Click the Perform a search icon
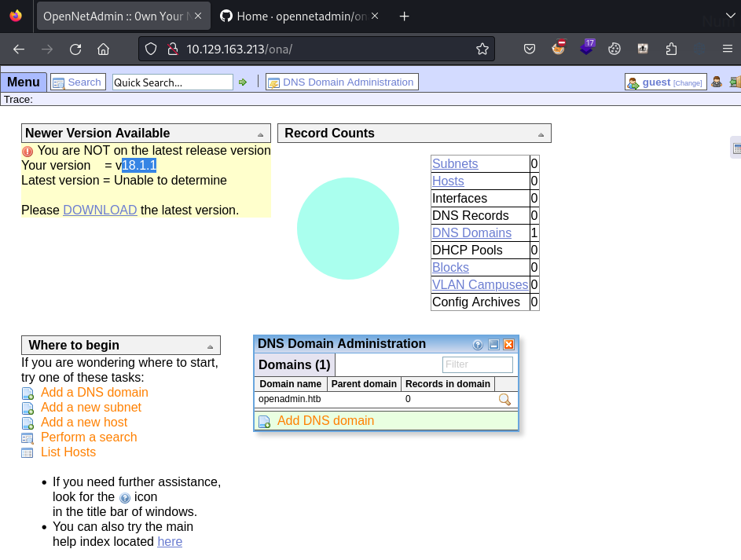The height and width of the screenshot is (560, 741). click(28, 437)
